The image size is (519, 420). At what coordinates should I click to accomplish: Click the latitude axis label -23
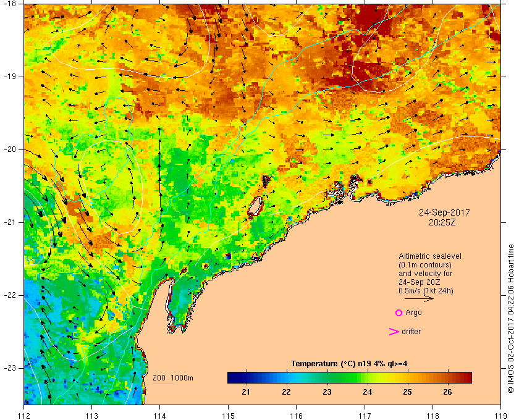pos(9,368)
